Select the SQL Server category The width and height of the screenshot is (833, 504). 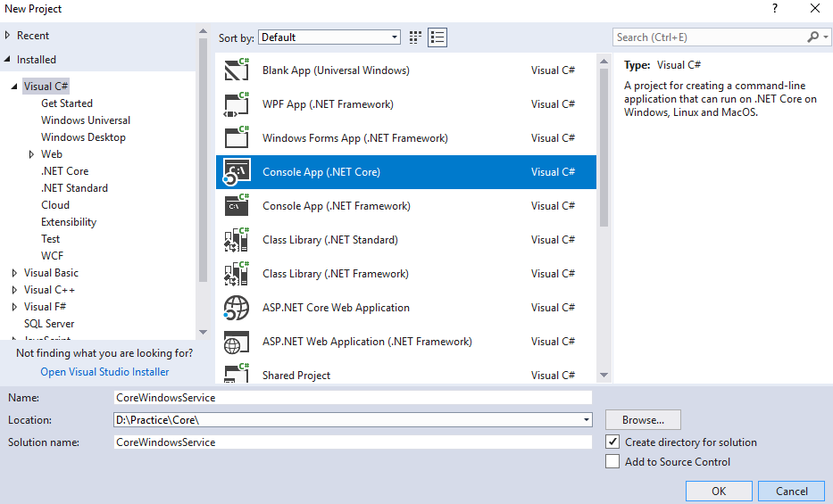click(x=49, y=324)
